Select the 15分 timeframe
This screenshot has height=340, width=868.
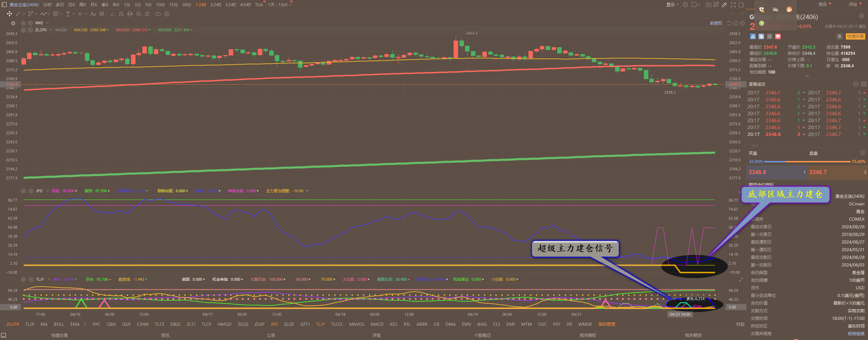click(x=174, y=5)
